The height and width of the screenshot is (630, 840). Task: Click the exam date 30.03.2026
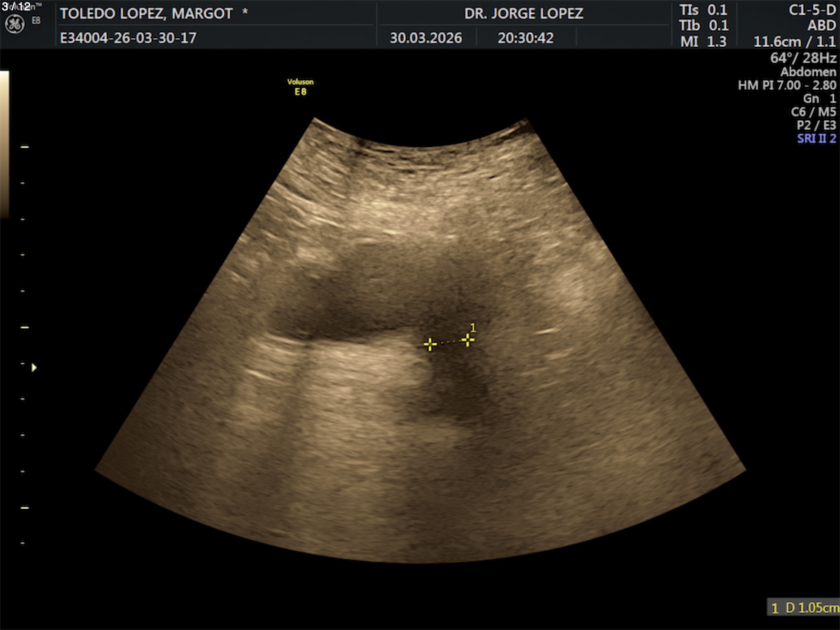[426, 38]
